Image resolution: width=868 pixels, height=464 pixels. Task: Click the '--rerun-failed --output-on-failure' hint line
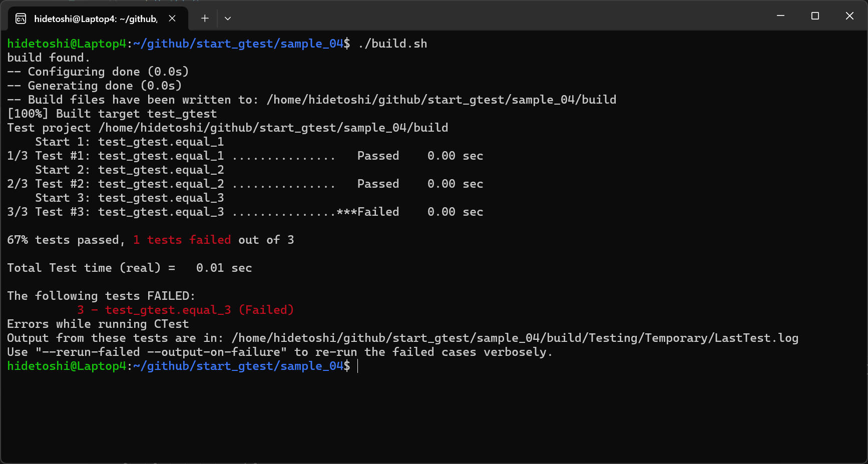280,352
